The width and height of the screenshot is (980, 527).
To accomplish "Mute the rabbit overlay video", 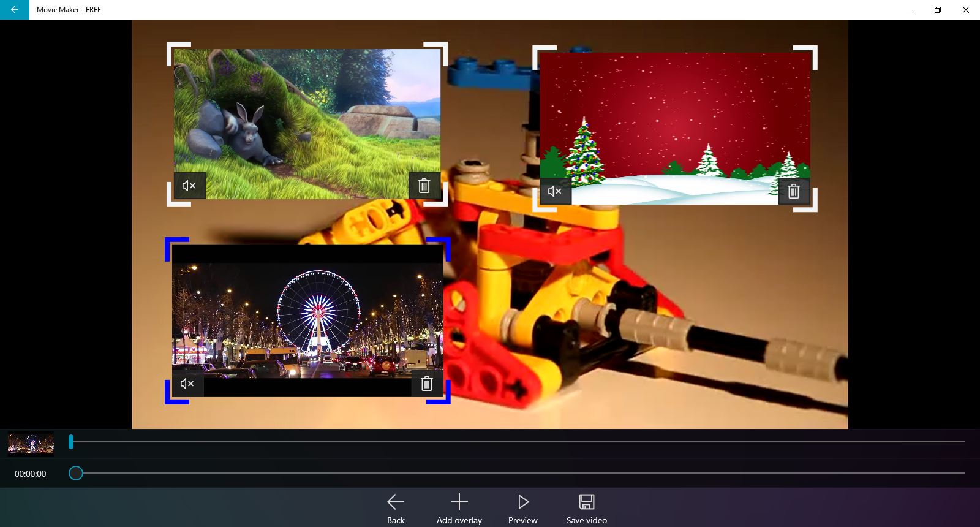I will [x=189, y=186].
